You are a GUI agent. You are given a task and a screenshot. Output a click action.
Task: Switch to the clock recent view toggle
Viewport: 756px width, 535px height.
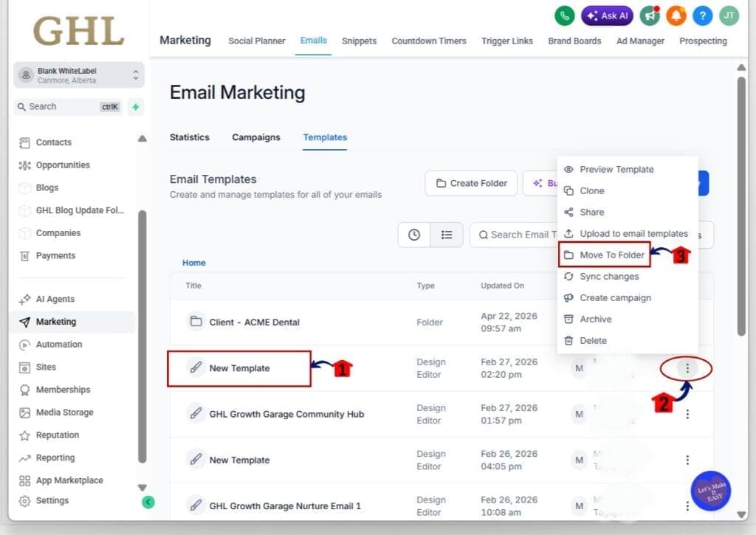coord(414,235)
